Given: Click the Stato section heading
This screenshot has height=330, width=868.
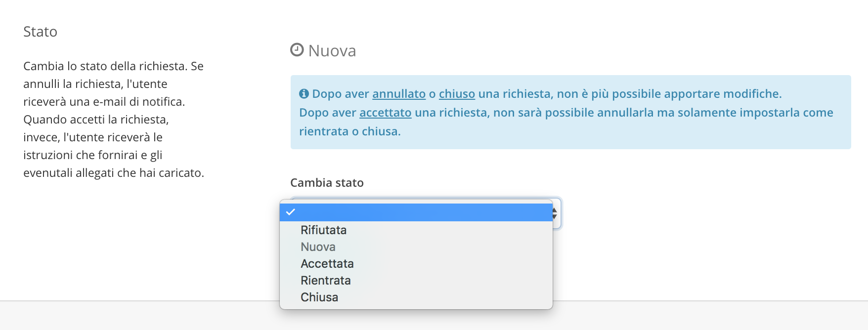Looking at the screenshot, I should (x=41, y=32).
